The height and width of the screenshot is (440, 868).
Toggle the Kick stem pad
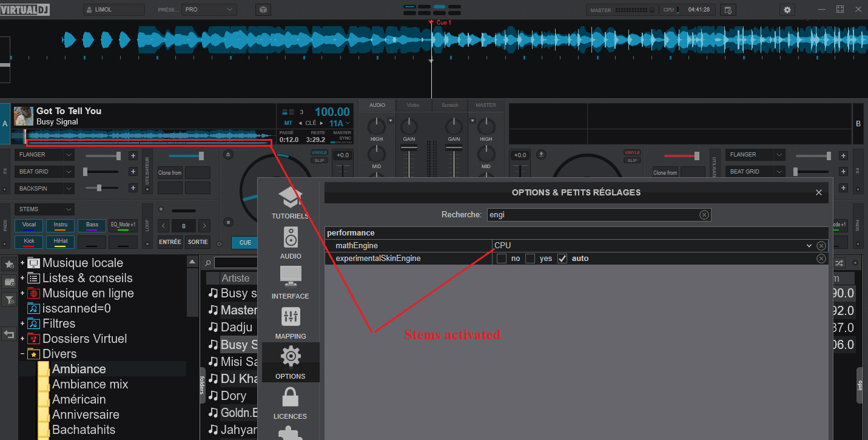[x=29, y=242]
